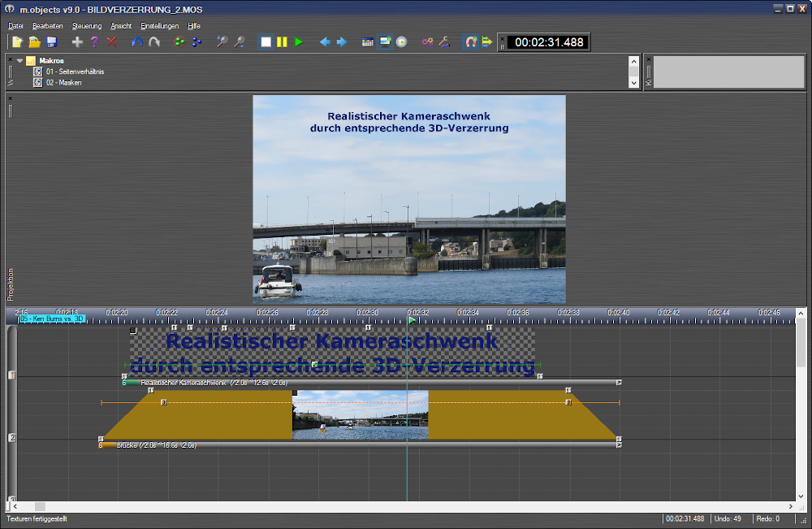Open the Datei menu
Screen dimensions: 812x529
(15, 26)
